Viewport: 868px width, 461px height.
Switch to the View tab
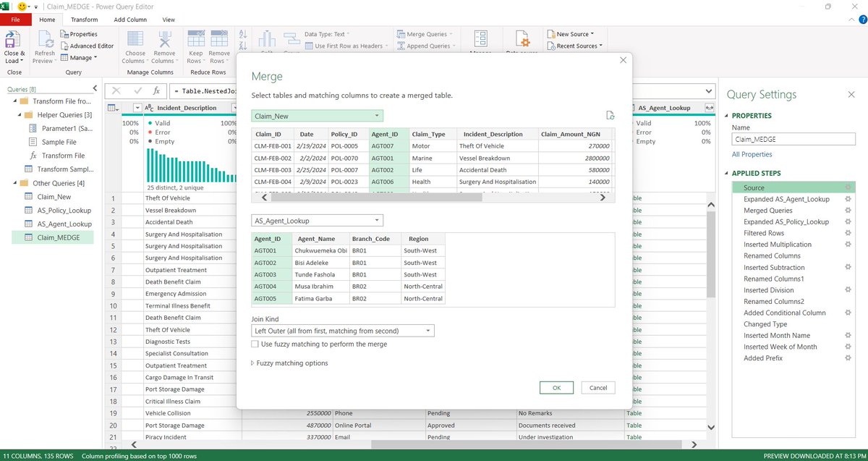click(x=169, y=20)
